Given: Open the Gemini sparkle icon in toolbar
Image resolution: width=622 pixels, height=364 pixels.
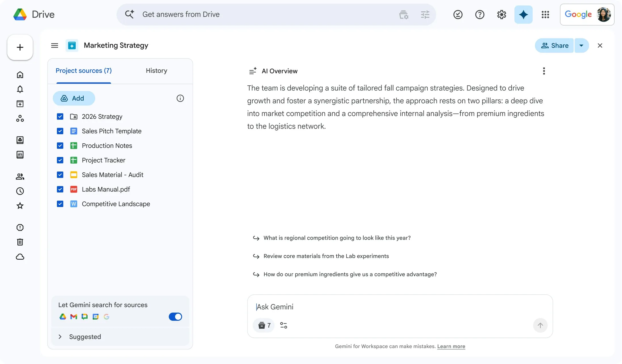Looking at the screenshot, I should (523, 14).
